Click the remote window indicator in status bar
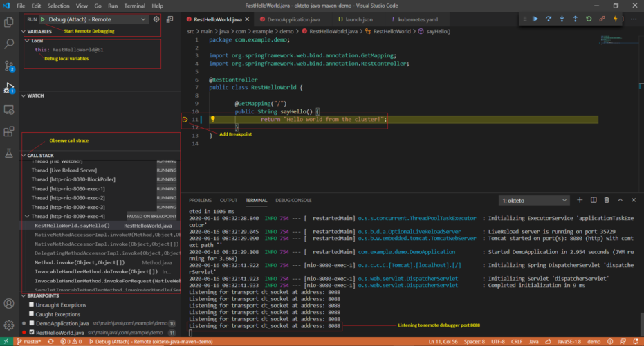 tap(6, 341)
